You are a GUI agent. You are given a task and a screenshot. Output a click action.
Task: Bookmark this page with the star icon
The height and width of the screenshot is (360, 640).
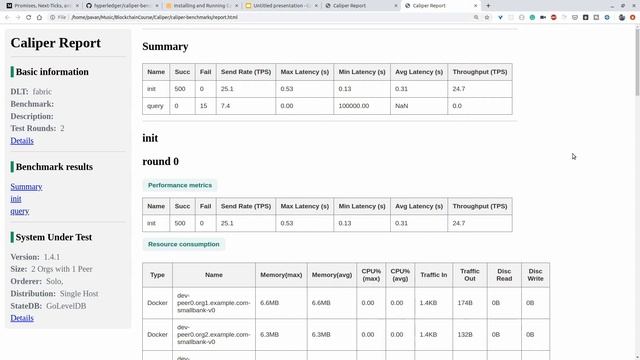point(487,18)
